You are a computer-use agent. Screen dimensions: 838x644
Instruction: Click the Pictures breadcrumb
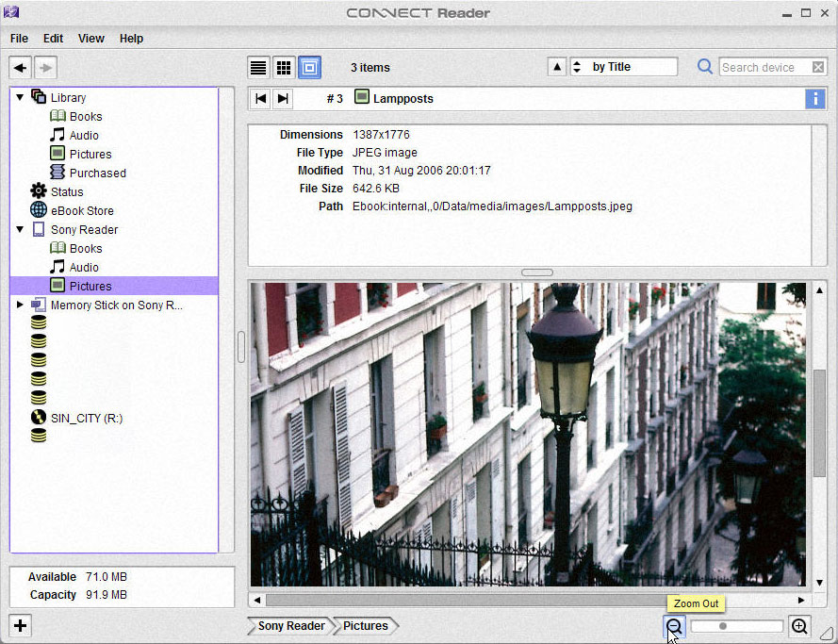[x=366, y=625]
